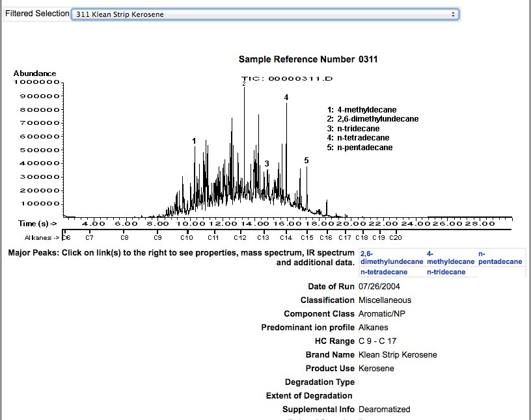This screenshot has height=420, width=531.
Task: Click the Product Use value 'Kerosene'
Action: [376, 368]
